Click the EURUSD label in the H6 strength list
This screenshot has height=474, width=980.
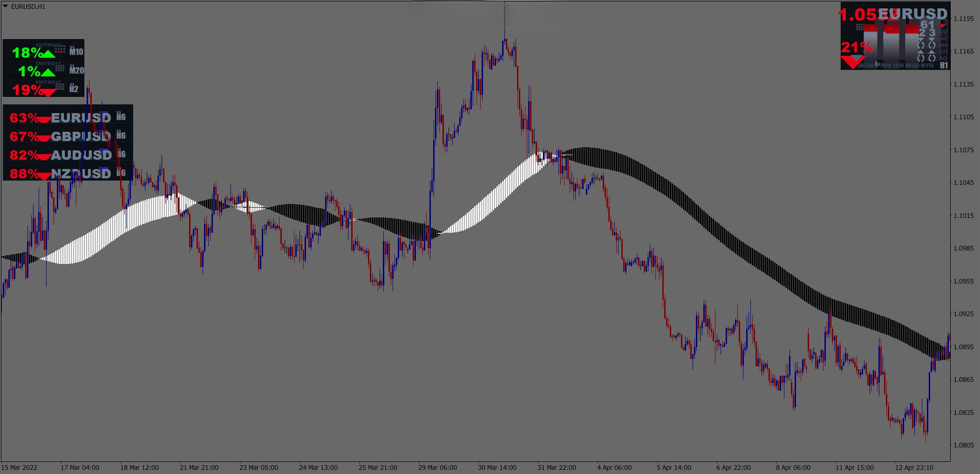click(x=81, y=118)
